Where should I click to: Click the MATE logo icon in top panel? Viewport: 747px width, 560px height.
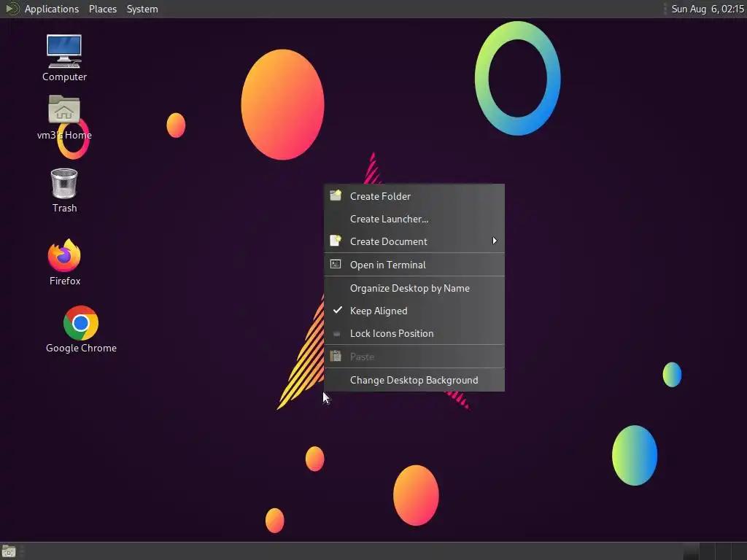click(12, 9)
